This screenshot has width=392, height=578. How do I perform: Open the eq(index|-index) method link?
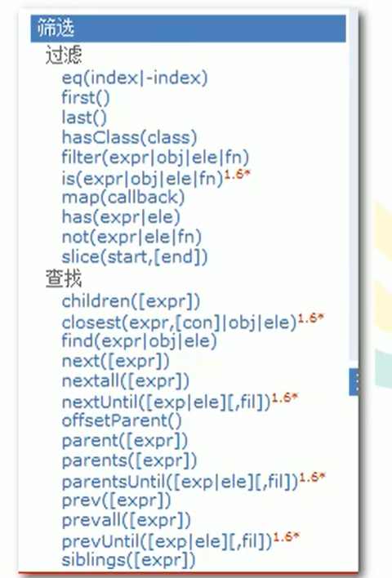click(x=135, y=78)
